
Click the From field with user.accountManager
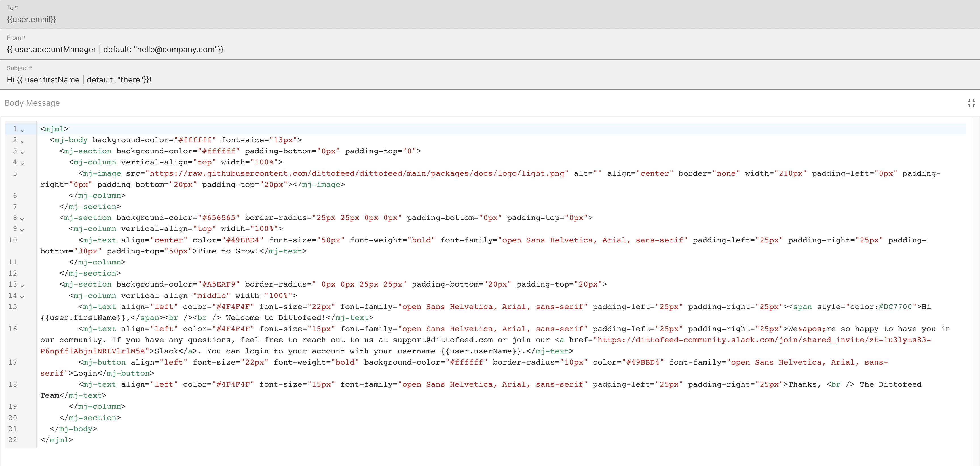click(490, 45)
